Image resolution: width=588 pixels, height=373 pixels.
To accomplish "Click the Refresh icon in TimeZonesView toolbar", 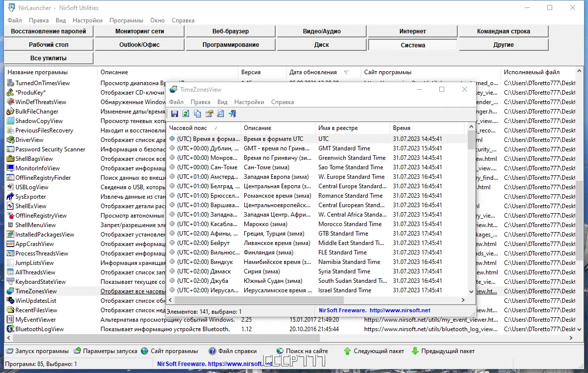I will pos(186,114).
